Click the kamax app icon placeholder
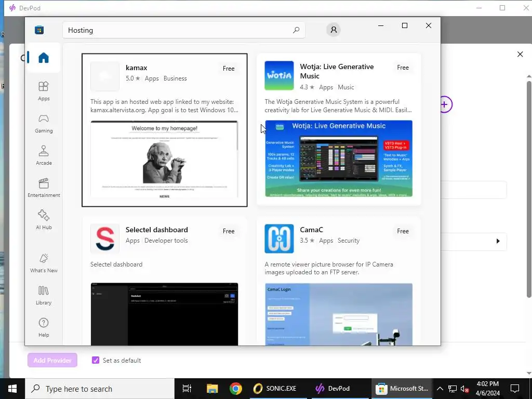This screenshot has height=399, width=532. coord(105,76)
